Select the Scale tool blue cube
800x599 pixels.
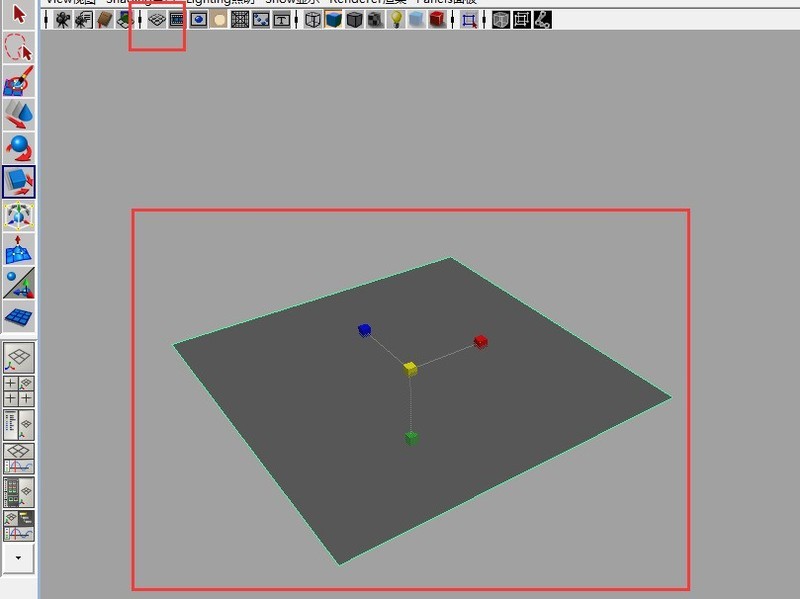click(19, 182)
